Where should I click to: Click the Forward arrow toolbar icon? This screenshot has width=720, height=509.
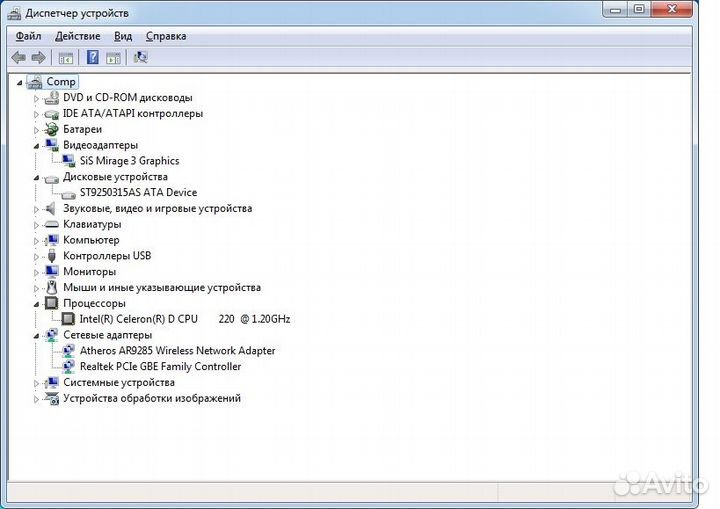(39, 57)
